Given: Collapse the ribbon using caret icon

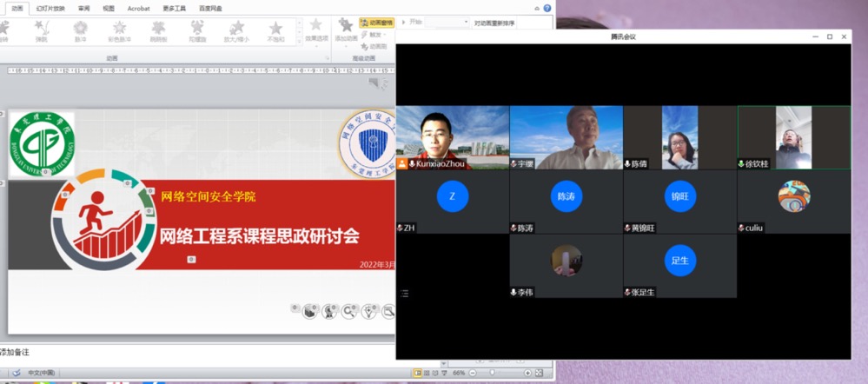Looking at the screenshot, I should 537,9.
